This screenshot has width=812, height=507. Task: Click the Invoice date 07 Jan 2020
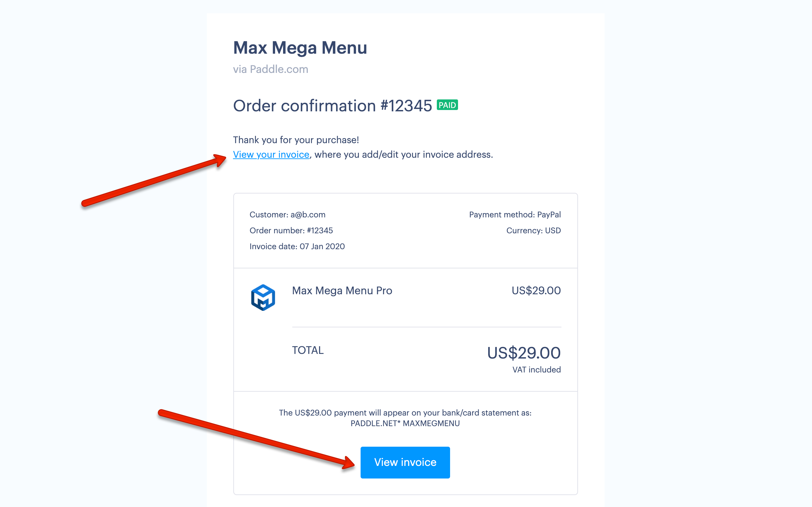tap(297, 247)
